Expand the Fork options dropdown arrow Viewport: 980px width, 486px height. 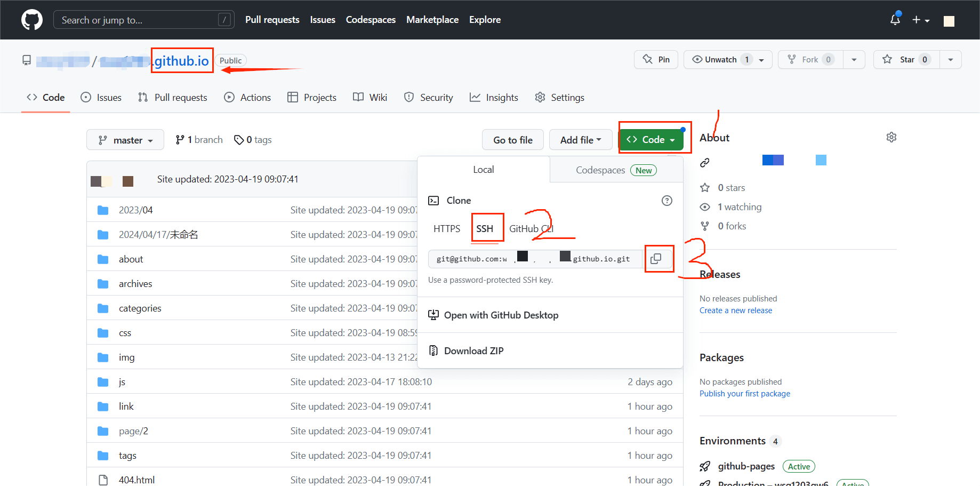tap(854, 59)
